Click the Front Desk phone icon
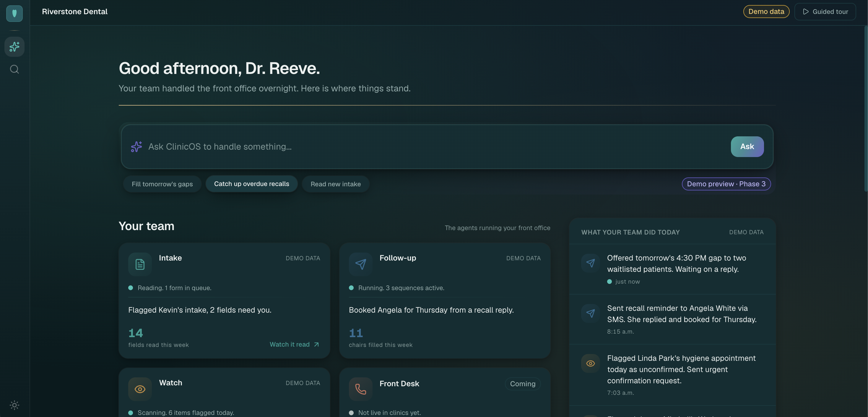 coord(360,389)
